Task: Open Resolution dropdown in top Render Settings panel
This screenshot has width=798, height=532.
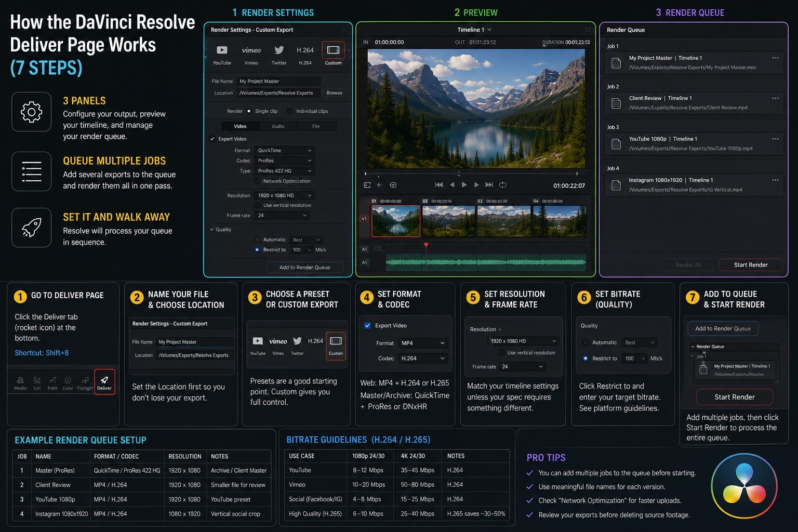Action: 285,196
